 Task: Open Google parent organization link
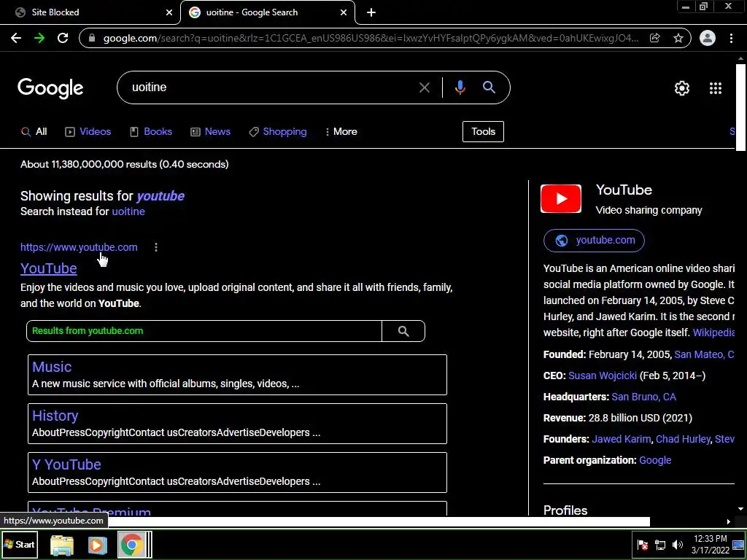[655, 461]
